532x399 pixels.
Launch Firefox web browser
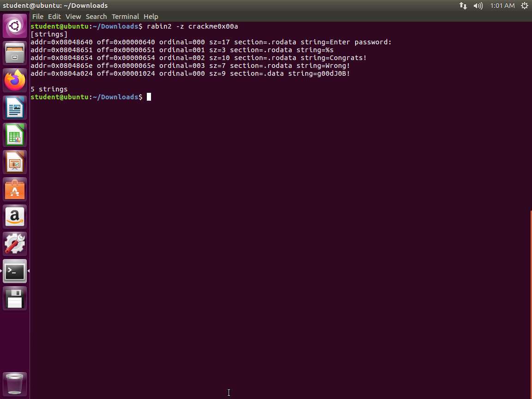[x=15, y=80]
